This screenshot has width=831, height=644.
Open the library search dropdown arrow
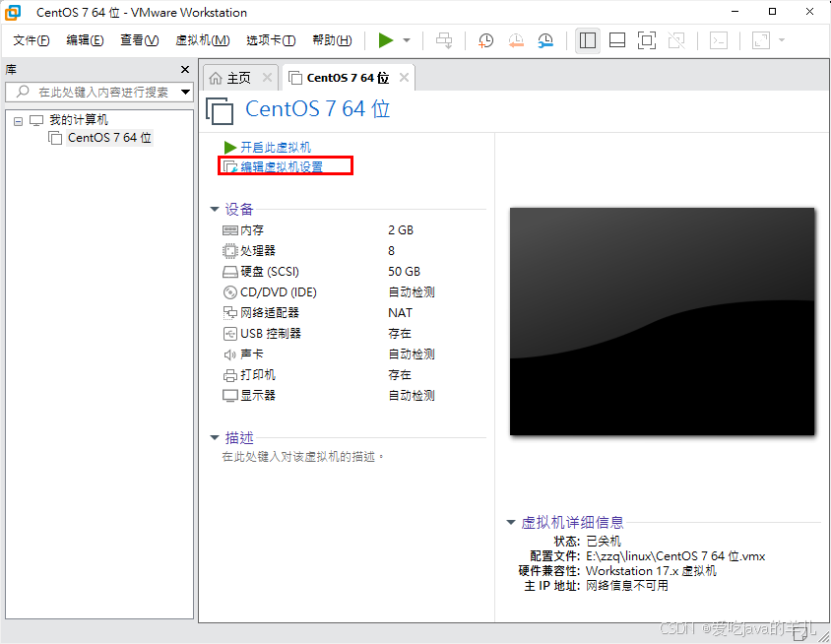pos(185,93)
